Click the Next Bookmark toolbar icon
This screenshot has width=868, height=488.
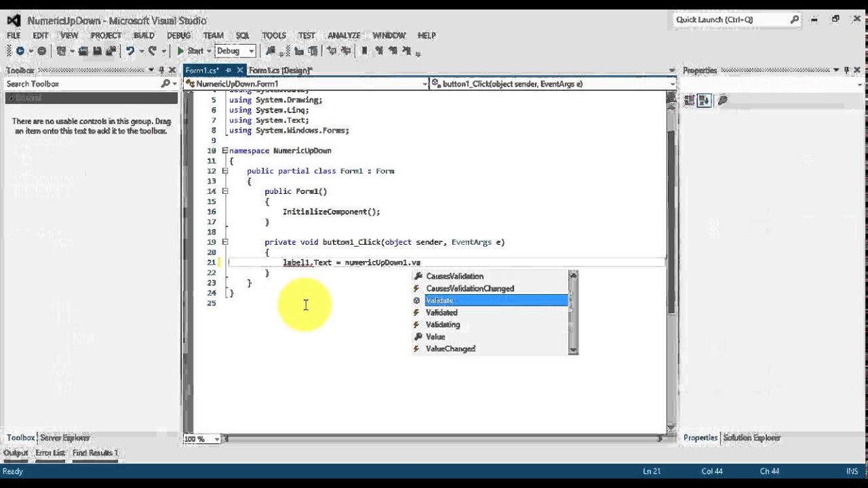click(393, 51)
